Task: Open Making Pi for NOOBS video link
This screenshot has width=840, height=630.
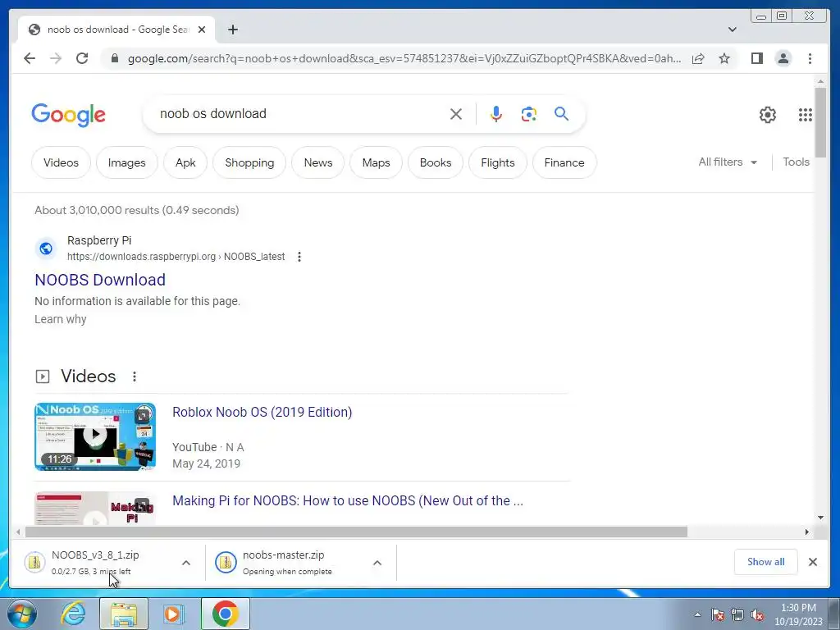Action: point(348,501)
